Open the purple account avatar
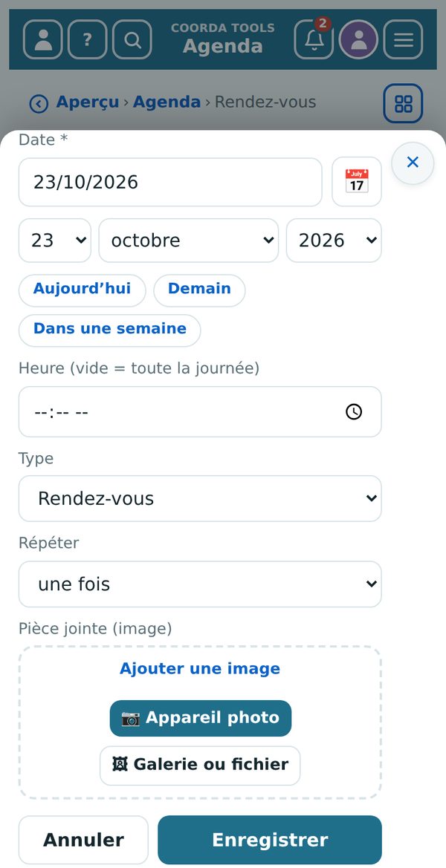 click(358, 39)
